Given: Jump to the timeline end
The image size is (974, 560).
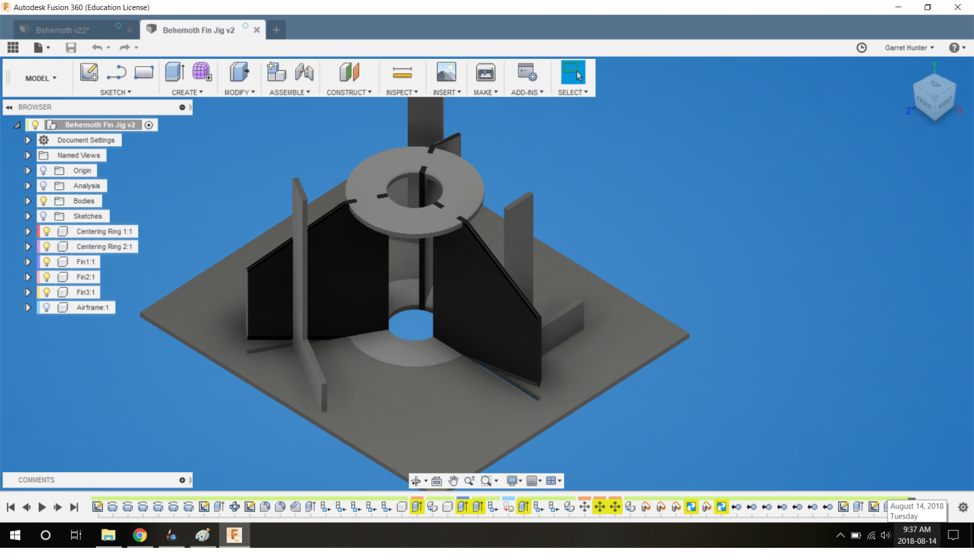Looking at the screenshot, I should pyautogui.click(x=74, y=507).
